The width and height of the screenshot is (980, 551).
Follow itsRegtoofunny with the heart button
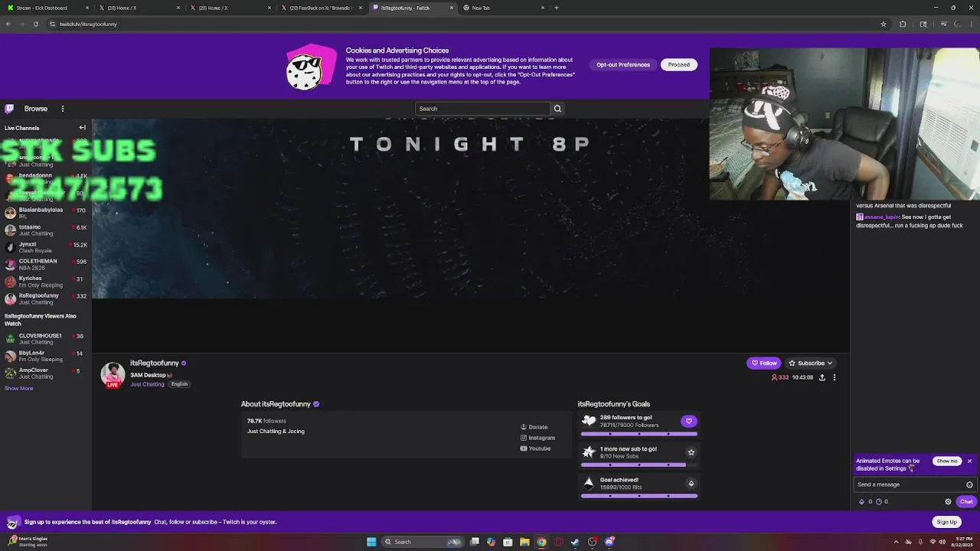(x=763, y=363)
